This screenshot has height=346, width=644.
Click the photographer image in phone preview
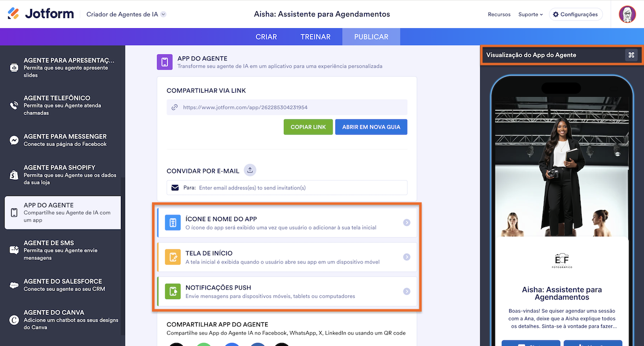(x=562, y=167)
